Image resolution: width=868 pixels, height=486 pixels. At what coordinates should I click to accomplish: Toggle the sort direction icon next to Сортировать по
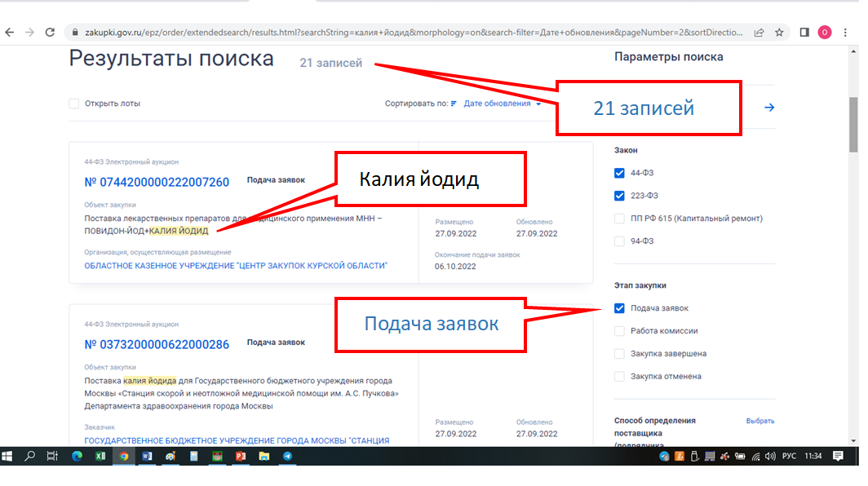click(x=454, y=104)
